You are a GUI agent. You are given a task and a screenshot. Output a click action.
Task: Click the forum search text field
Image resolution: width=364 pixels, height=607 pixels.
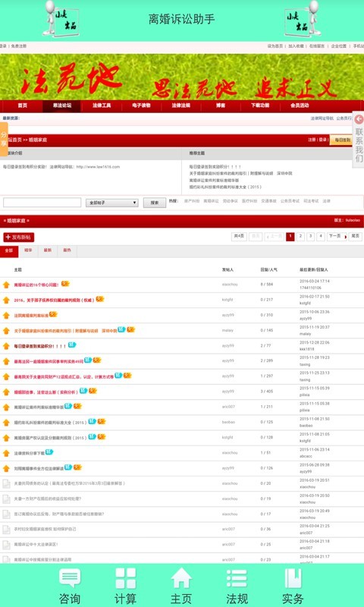42,203
